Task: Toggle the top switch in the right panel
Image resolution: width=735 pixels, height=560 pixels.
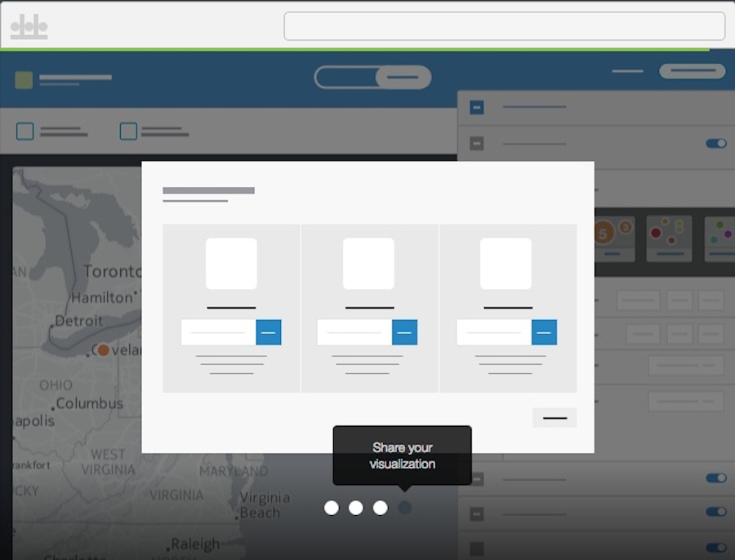Action: (715, 144)
